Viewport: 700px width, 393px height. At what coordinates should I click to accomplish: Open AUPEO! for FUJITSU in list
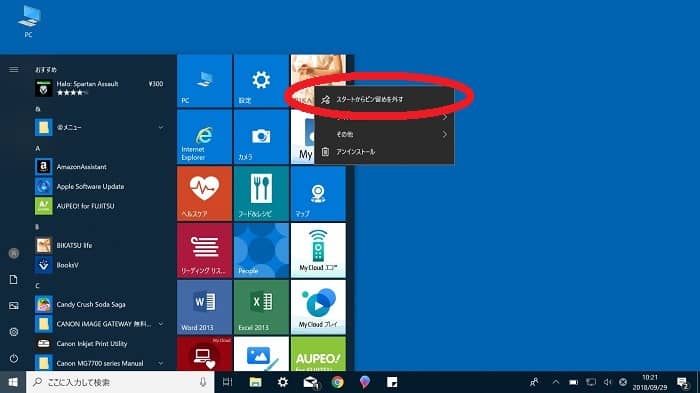coord(100,206)
